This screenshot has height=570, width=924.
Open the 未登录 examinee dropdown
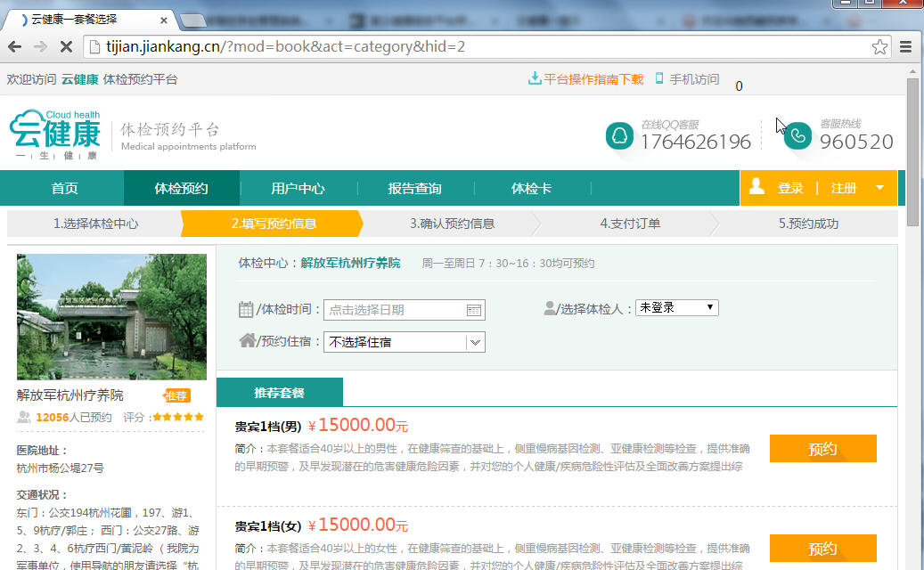point(676,307)
